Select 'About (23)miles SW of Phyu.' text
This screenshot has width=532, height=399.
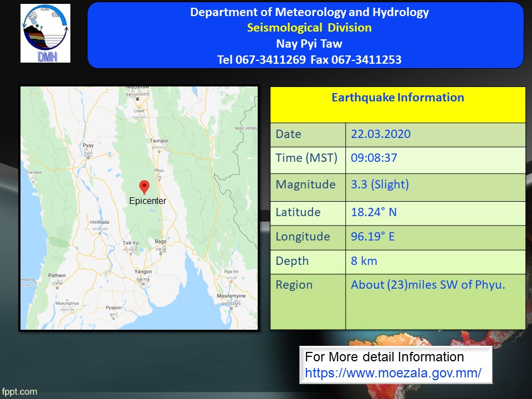pos(428,285)
